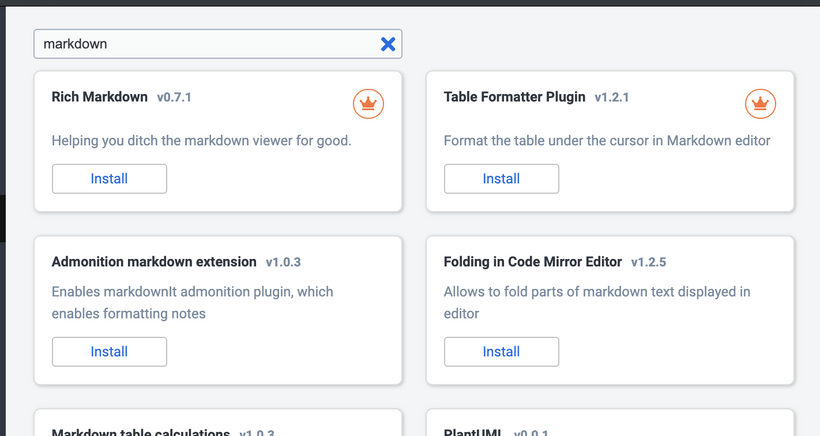Click version v1.0.3 of Admonition extension

283,262
